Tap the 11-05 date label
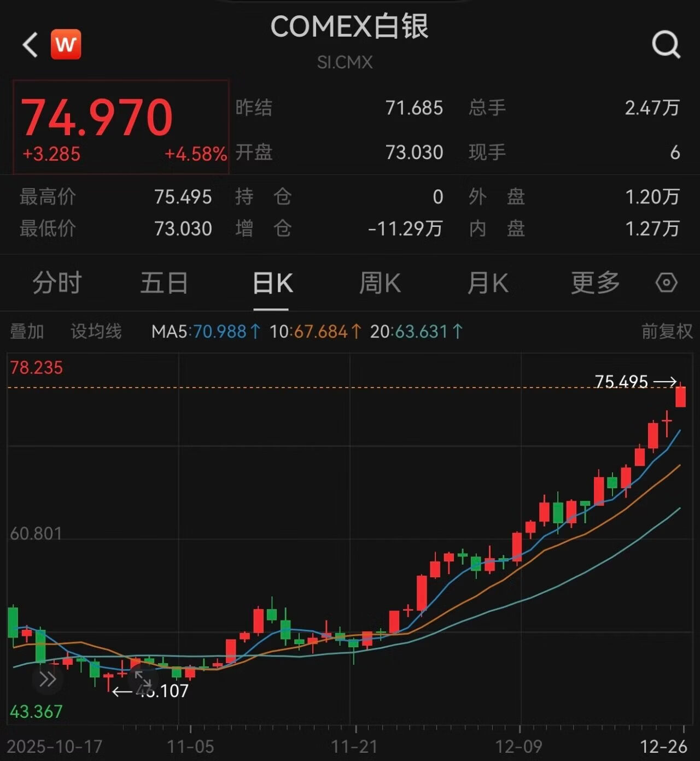Viewport: 700px width, 761px height. 190,746
